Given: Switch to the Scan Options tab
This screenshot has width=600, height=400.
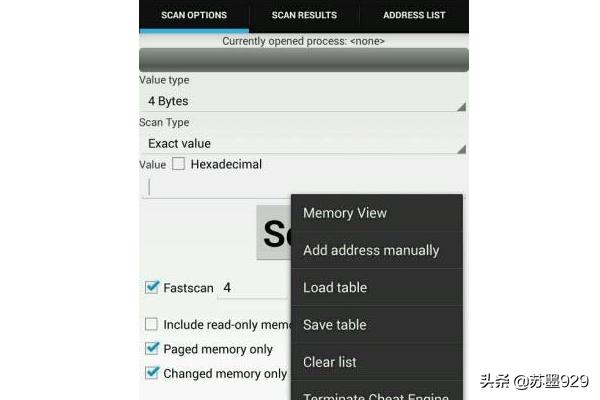Looking at the screenshot, I should point(194,15).
